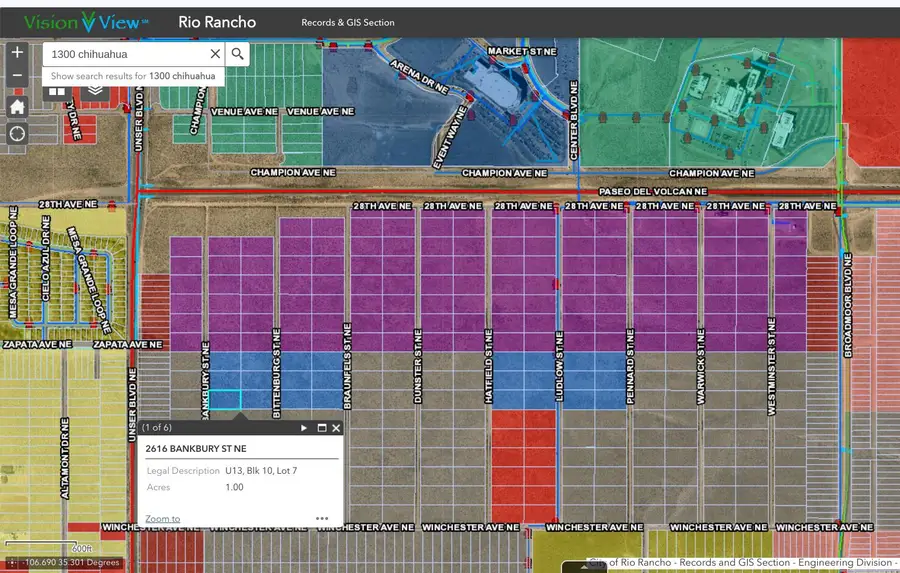900x573 pixels.
Task: Maximize the parcel info popup
Action: [x=322, y=428]
